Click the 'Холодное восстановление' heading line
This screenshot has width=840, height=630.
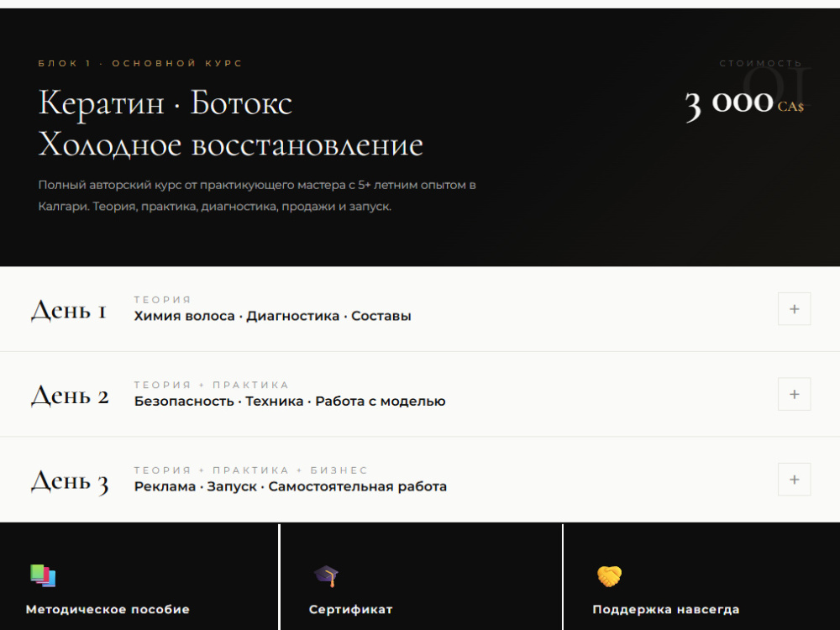231,144
